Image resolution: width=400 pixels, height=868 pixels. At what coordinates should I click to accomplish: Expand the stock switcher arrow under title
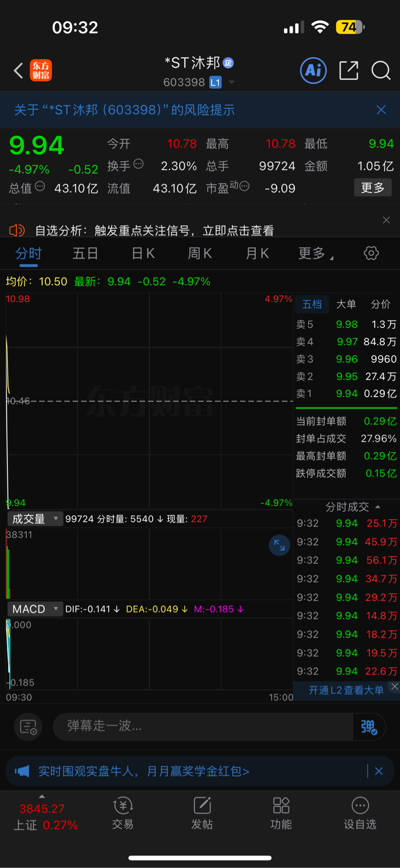coord(232,82)
